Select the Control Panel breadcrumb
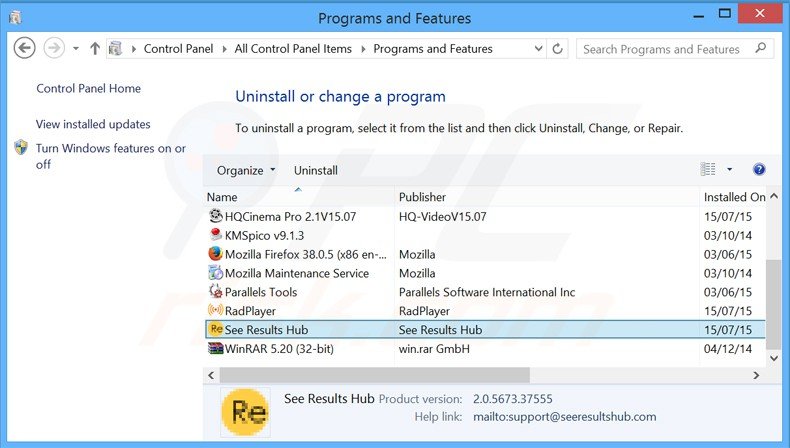 click(178, 49)
